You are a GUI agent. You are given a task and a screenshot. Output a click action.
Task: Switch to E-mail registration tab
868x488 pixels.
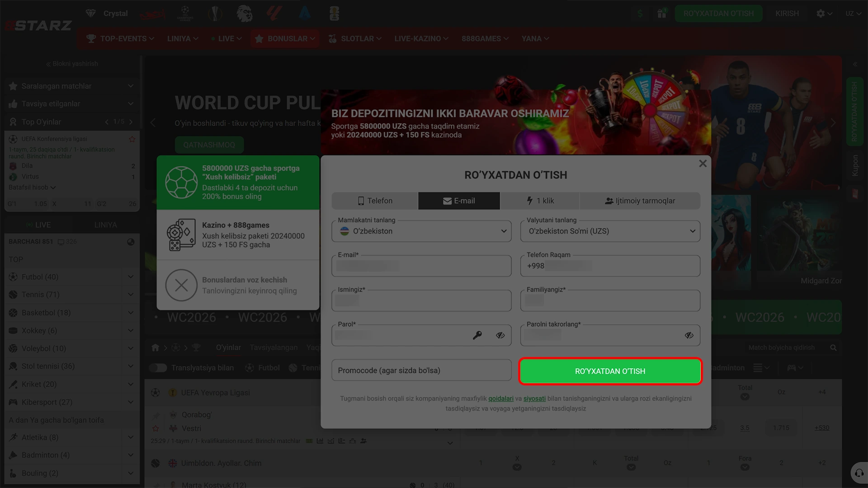[459, 201]
